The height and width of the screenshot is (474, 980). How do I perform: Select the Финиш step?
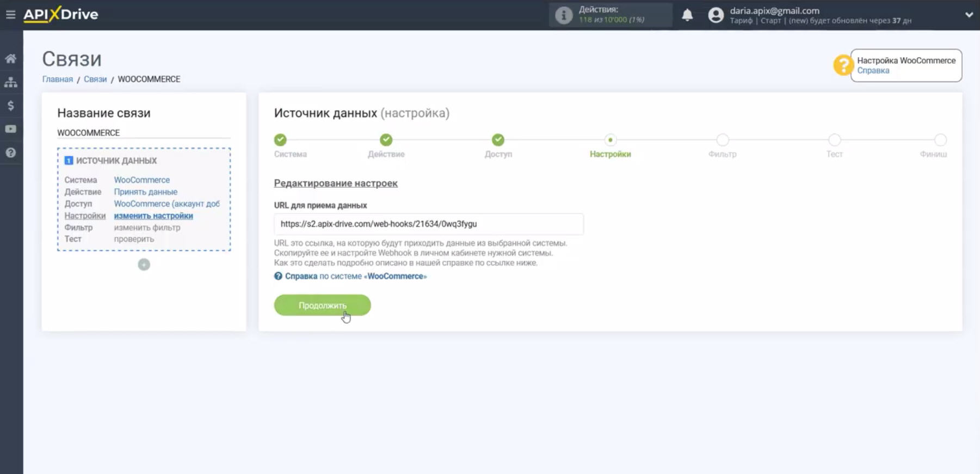pos(940,140)
